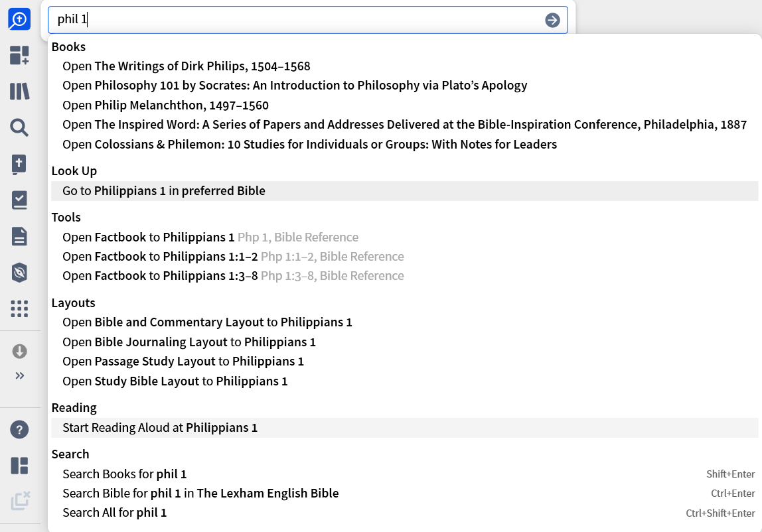Screen dimensions: 762x532
Task: Start Reading Aloud at Philippians 1
Action: [x=404, y=428]
